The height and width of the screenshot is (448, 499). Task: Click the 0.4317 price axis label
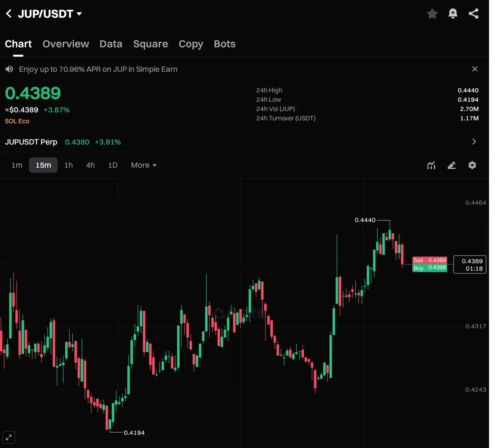click(475, 326)
